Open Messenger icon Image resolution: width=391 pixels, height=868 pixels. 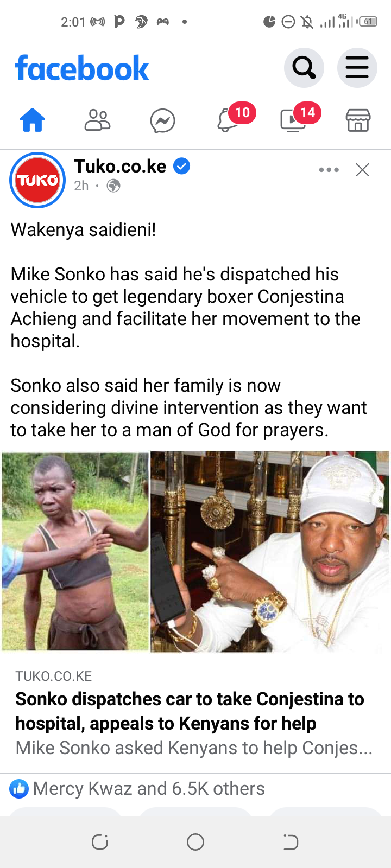coord(163,120)
